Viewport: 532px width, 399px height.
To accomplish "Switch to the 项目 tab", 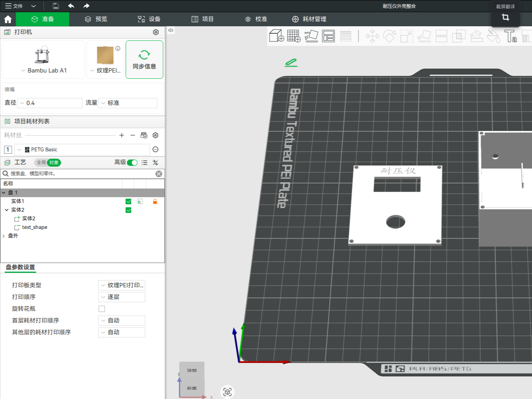I will click(x=202, y=19).
